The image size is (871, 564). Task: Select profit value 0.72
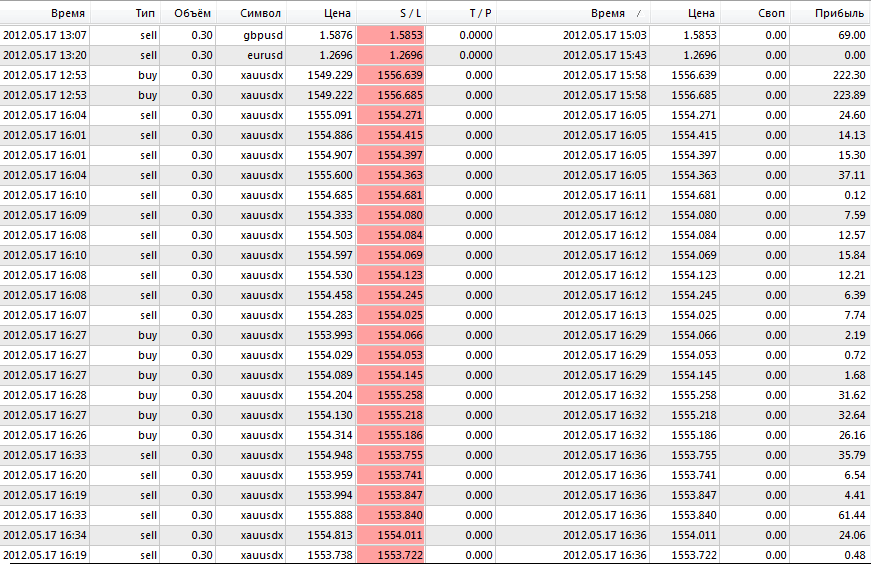[854, 356]
